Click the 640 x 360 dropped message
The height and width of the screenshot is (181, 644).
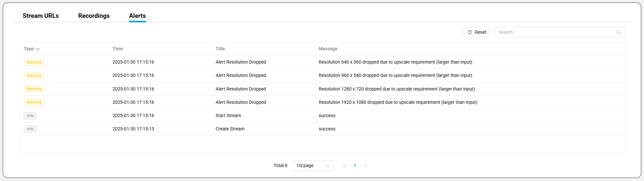tap(395, 62)
